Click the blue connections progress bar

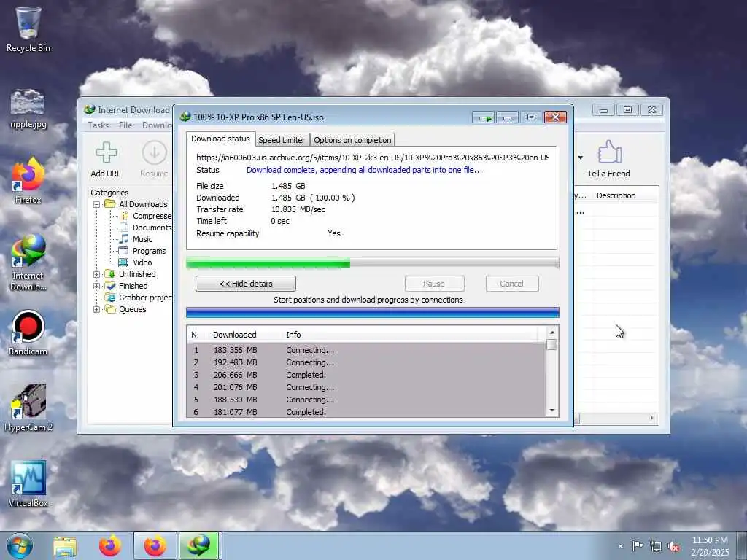(x=373, y=313)
